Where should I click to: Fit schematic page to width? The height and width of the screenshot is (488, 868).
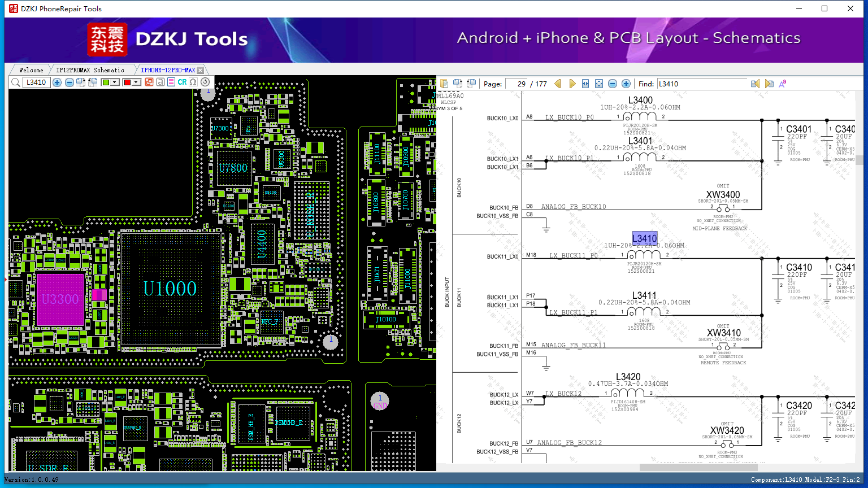point(585,84)
